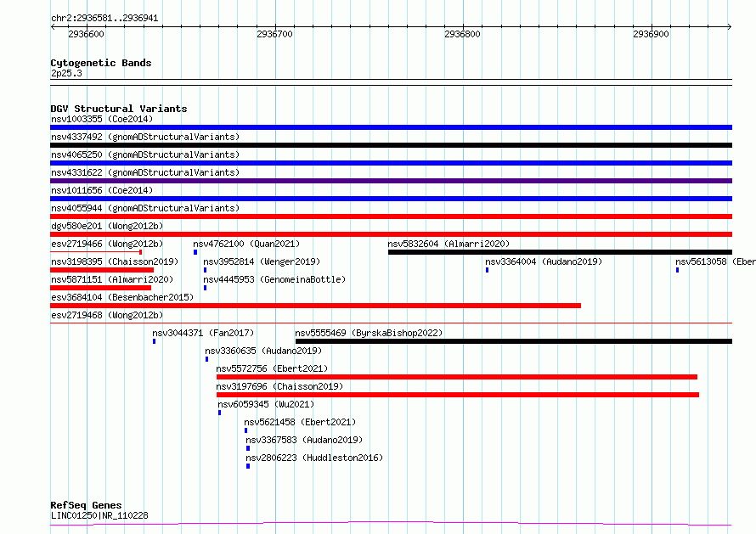756x534 pixels.
Task: Click the 2p25.3 cytogenetic band label
Action: pyautogui.click(x=66, y=73)
